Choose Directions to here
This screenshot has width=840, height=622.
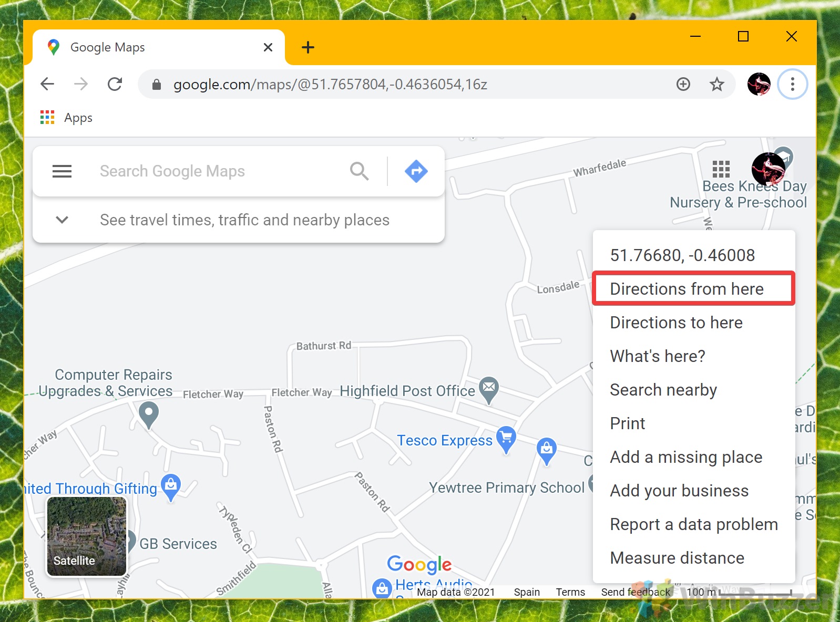click(693, 322)
